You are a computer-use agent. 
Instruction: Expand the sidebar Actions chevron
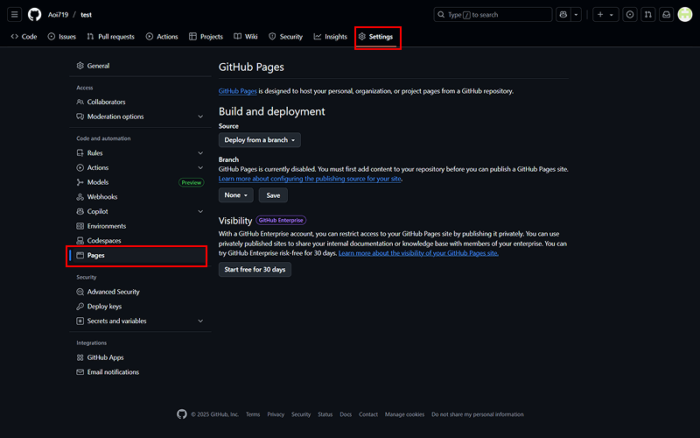pos(200,167)
